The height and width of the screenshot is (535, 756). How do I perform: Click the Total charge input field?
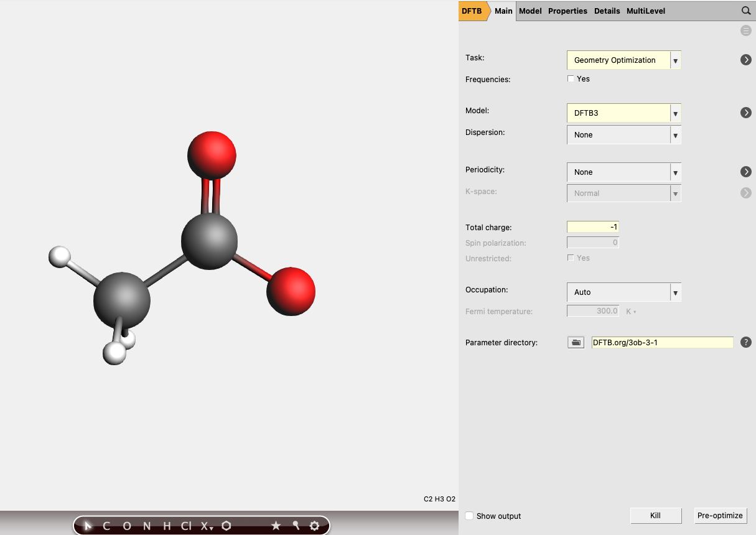coord(592,226)
